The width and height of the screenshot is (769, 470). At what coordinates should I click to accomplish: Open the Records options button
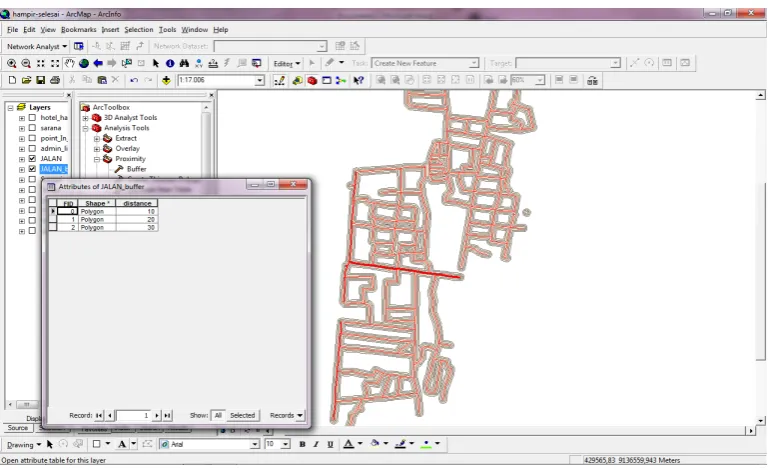[286, 415]
